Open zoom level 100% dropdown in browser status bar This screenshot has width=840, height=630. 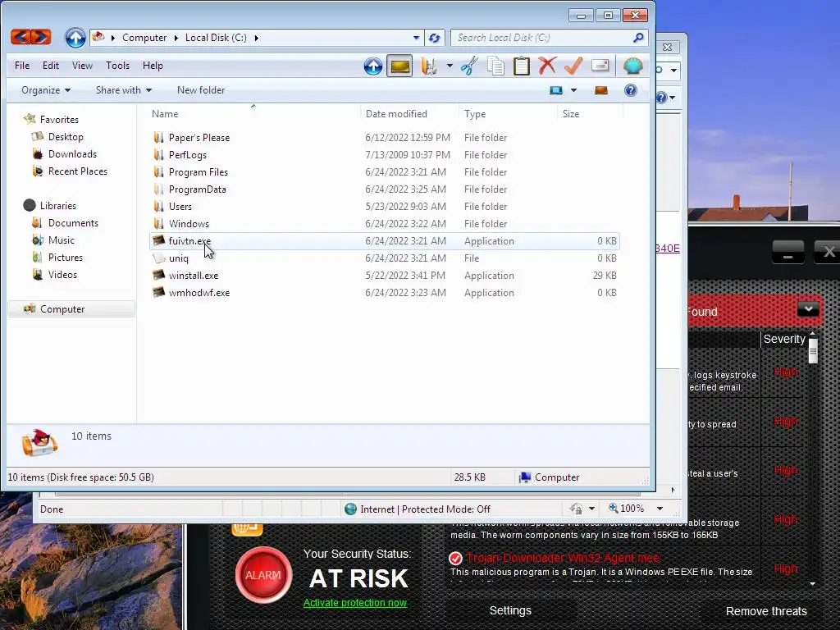coord(660,509)
